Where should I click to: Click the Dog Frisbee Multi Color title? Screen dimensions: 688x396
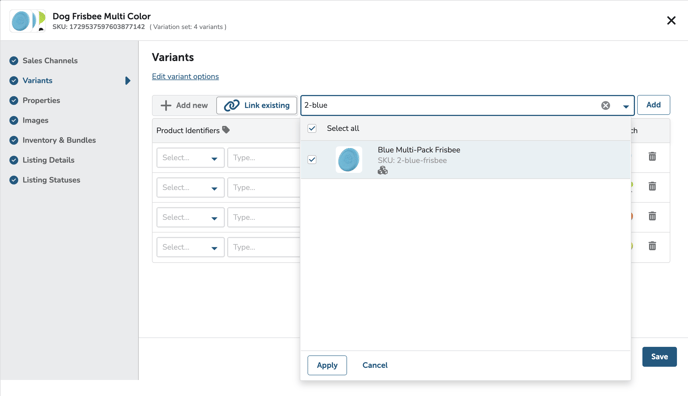pyautogui.click(x=101, y=16)
